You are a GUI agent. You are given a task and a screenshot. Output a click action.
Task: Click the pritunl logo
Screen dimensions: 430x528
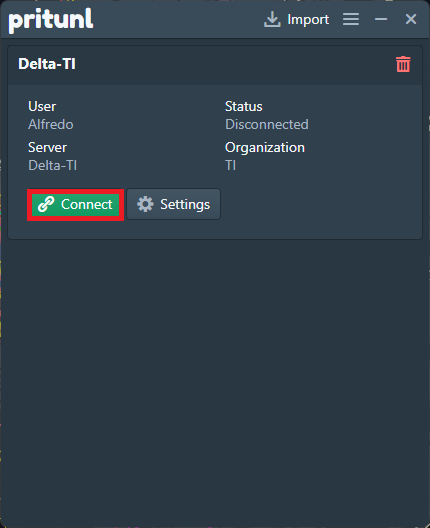click(x=51, y=20)
